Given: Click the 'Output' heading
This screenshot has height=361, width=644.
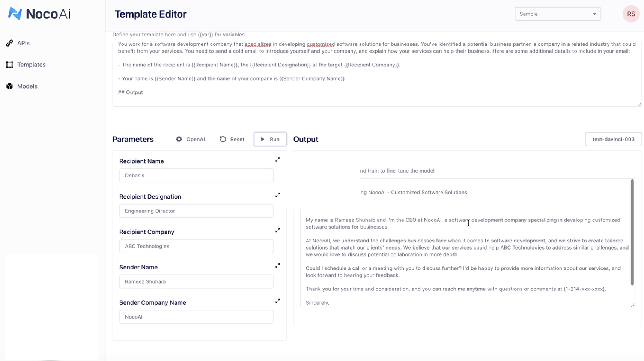Looking at the screenshot, I should pyautogui.click(x=306, y=139).
